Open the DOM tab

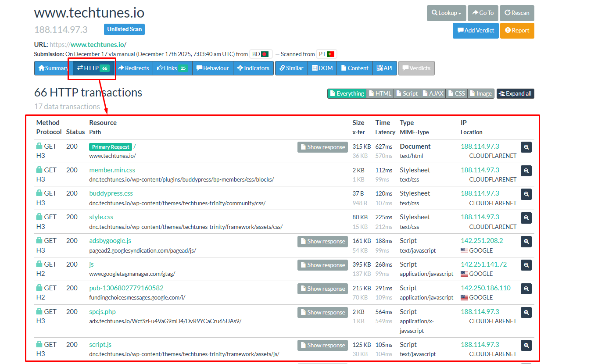(x=322, y=68)
